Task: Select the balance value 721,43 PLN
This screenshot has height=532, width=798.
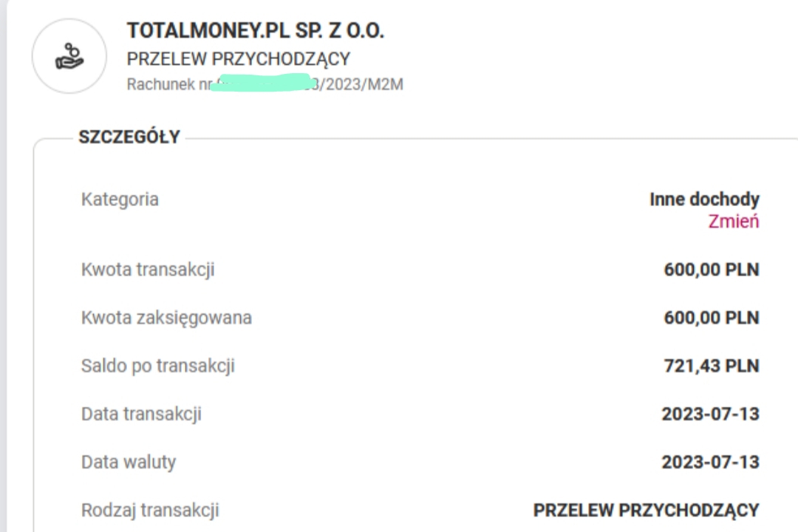Action: (711, 366)
